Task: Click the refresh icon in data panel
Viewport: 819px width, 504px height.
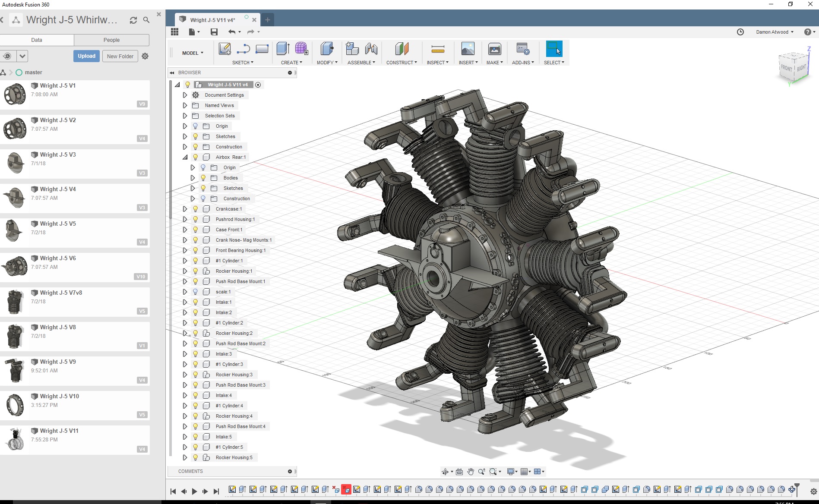Action: (x=133, y=20)
